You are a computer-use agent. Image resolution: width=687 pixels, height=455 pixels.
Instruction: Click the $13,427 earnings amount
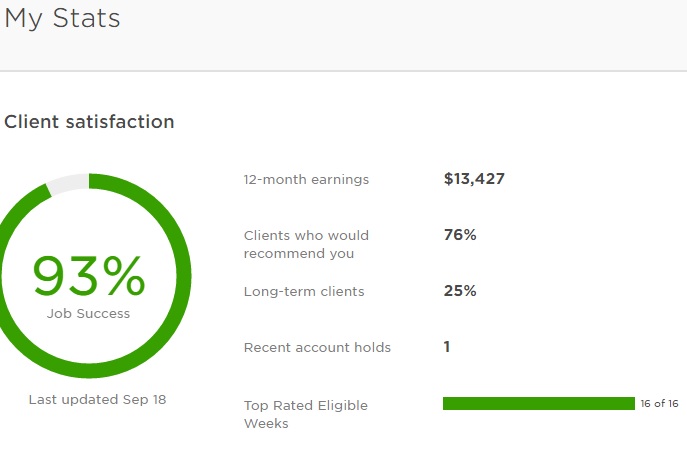point(474,180)
